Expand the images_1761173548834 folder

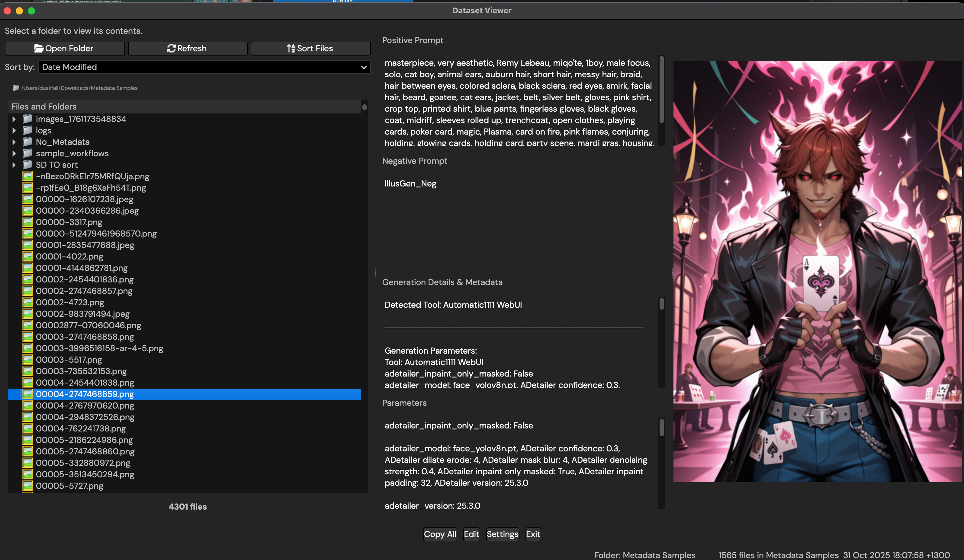coord(14,119)
